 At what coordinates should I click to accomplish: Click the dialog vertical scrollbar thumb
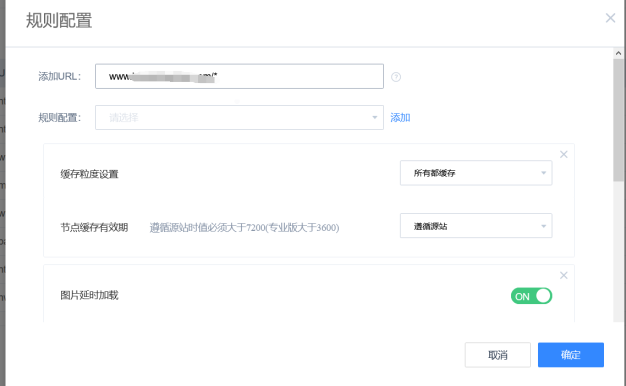point(618,120)
